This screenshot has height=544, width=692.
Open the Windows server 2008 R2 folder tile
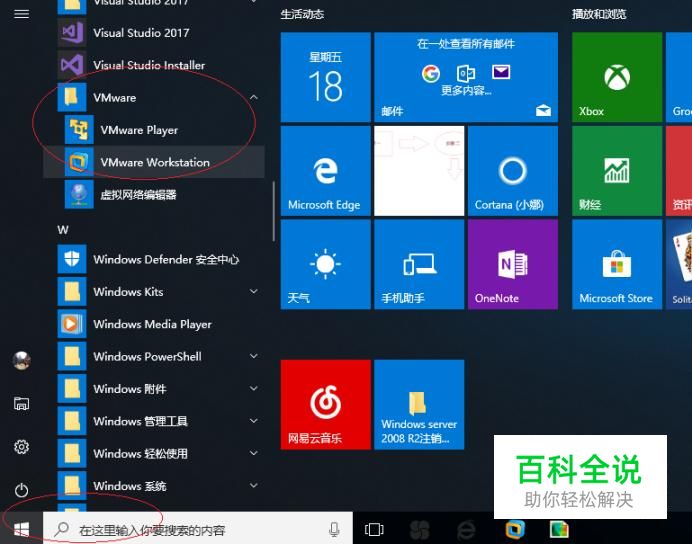[419, 405]
